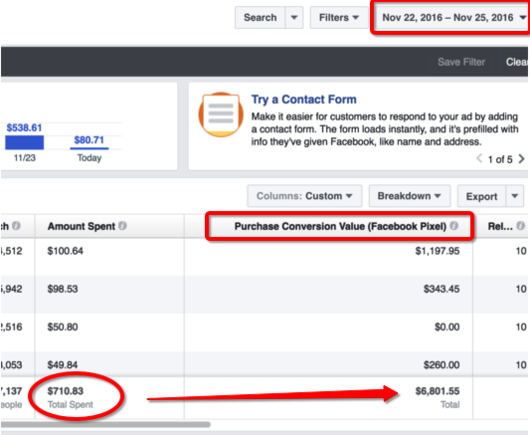Click the $538.61 bar for 11/23
The image size is (530, 435).
pyautogui.click(x=24, y=142)
